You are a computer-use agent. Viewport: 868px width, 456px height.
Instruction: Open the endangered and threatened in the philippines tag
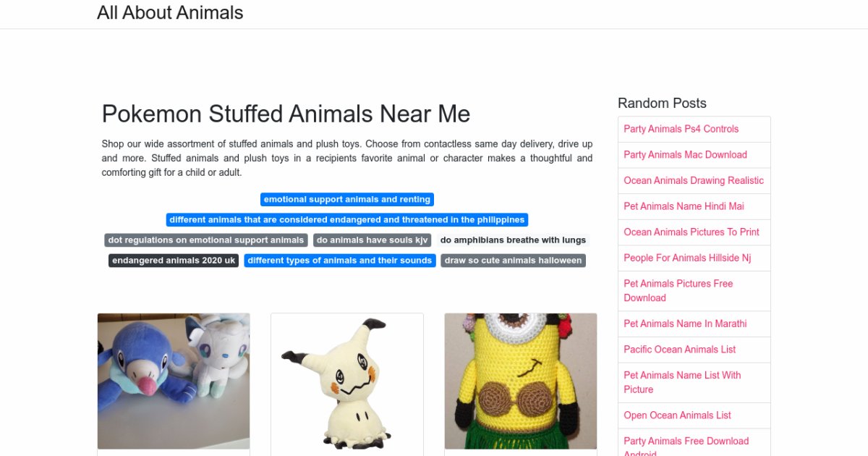[x=347, y=220]
